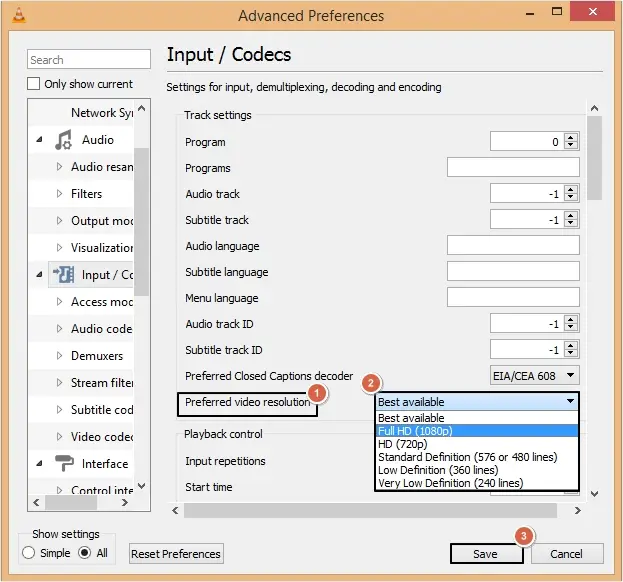
Task: Select the Network Sync tree item
Action: pos(102,113)
